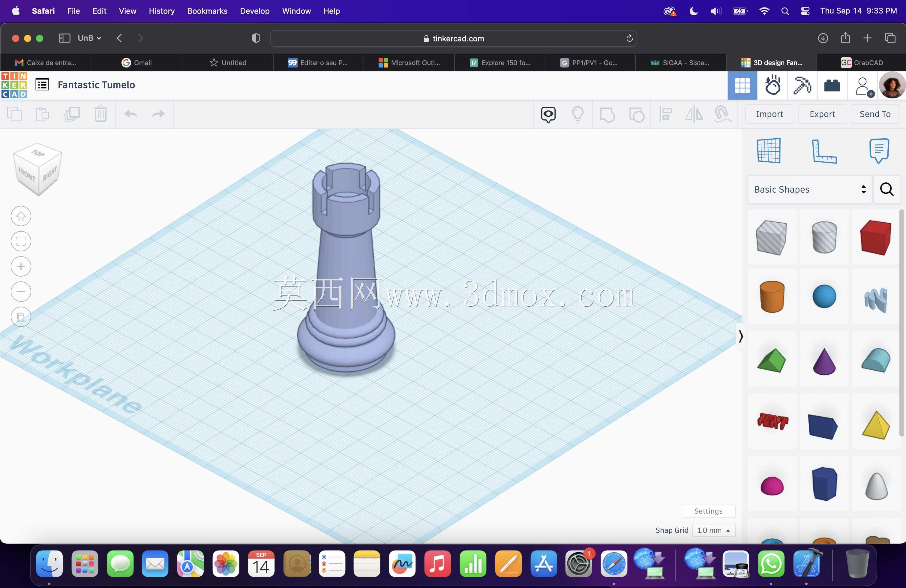Screen dimensions: 906x588
Task: Click the Cruise tool icon
Action: [722, 114]
